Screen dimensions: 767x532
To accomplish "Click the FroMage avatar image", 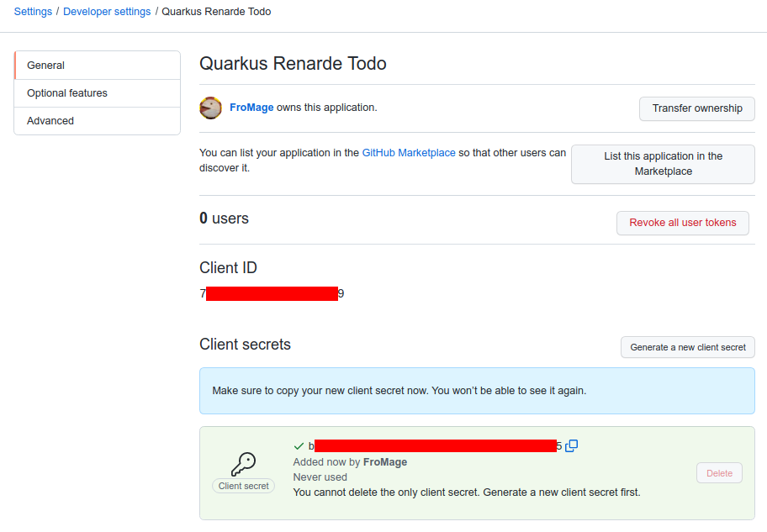I will tap(210, 108).
